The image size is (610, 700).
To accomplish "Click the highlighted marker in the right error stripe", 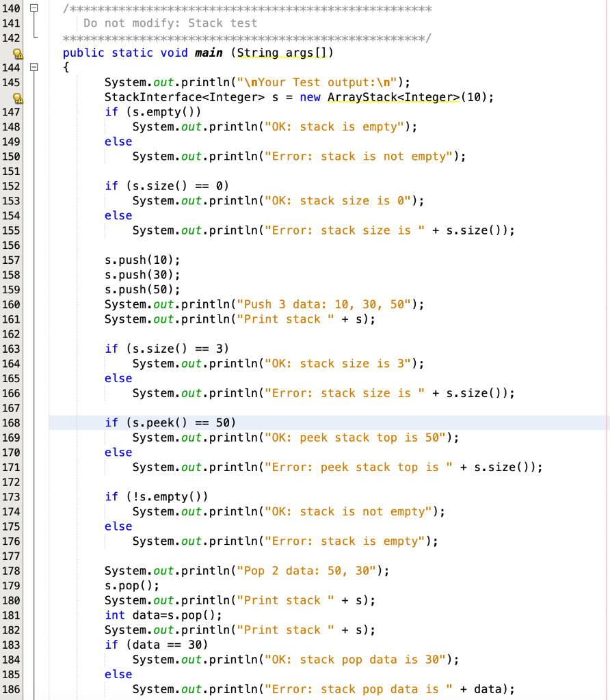I will click(606, 423).
